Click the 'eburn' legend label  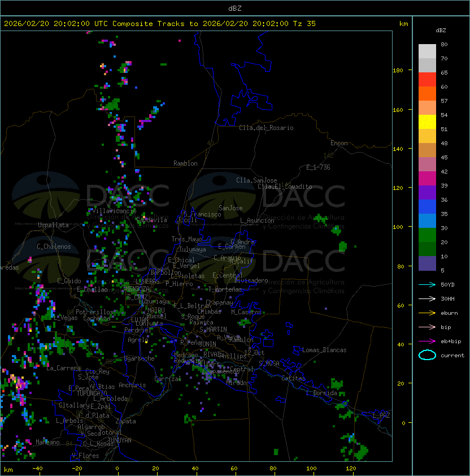(x=449, y=313)
